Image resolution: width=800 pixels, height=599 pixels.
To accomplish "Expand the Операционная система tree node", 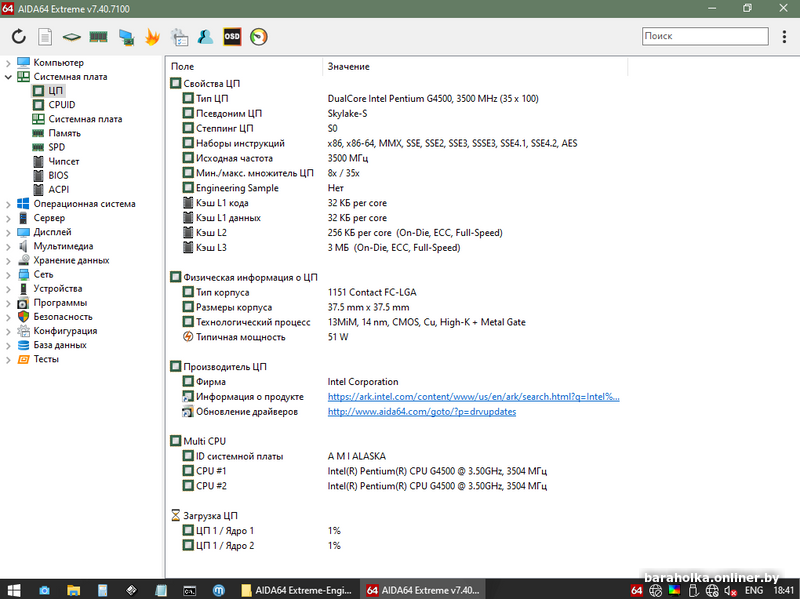I will 8,203.
